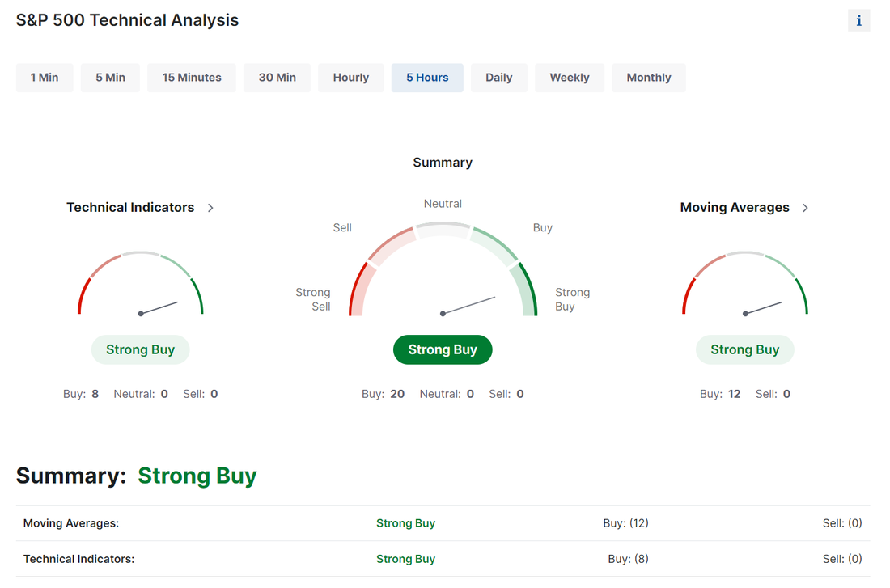This screenshot has height=588, width=890.
Task: Expand Technical Indicators chevron arrow
Action: (210, 208)
